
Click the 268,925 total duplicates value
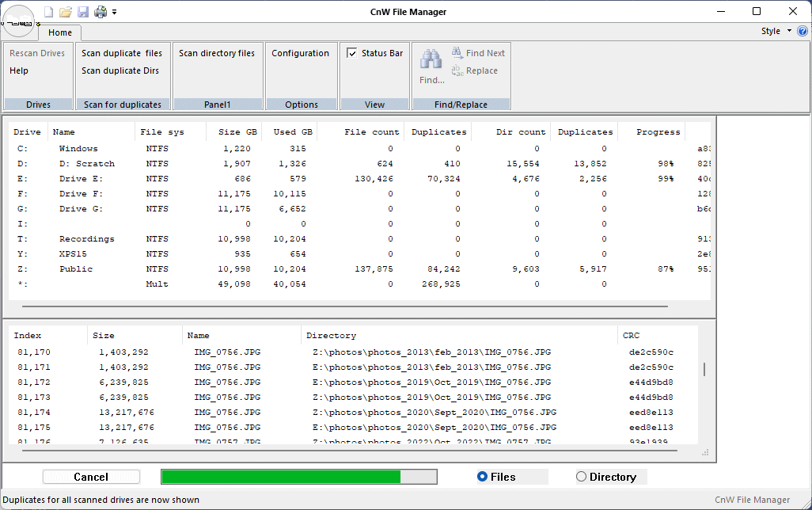441,284
